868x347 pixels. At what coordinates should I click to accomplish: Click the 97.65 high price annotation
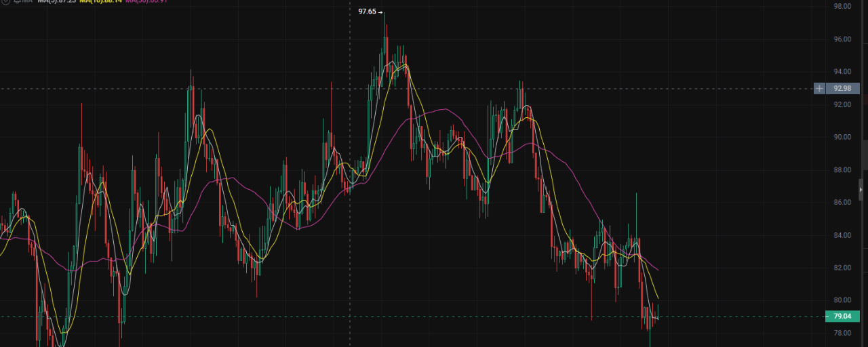pyautogui.click(x=370, y=12)
